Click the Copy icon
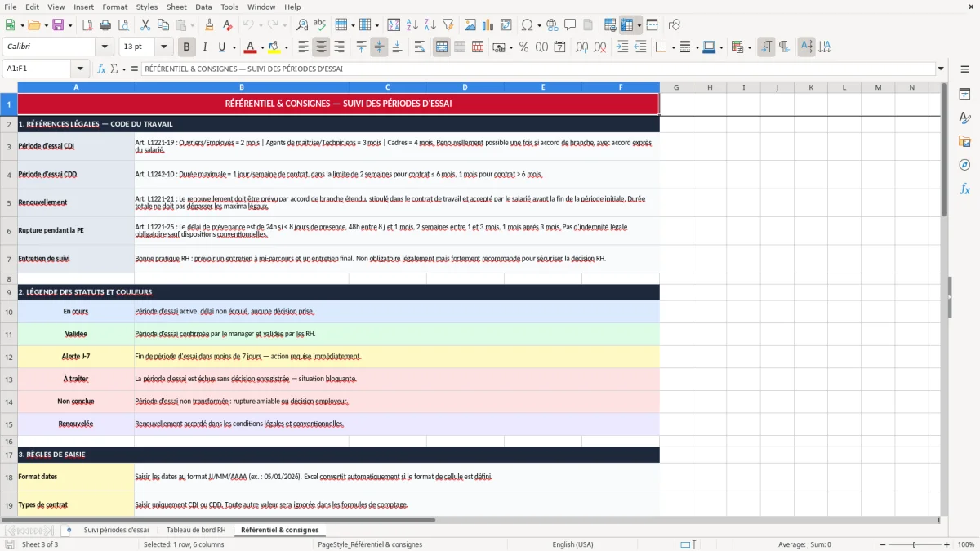The width and height of the screenshot is (980, 551). coord(163,25)
